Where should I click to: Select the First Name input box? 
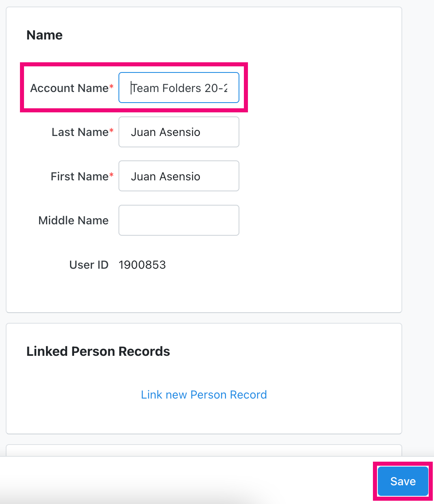[x=178, y=176]
